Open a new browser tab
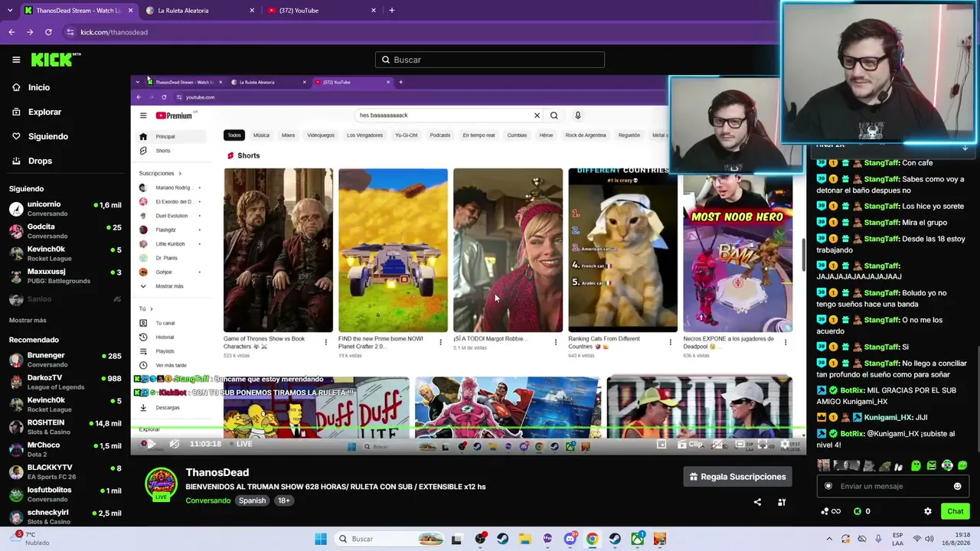The image size is (980, 551). (x=392, y=11)
